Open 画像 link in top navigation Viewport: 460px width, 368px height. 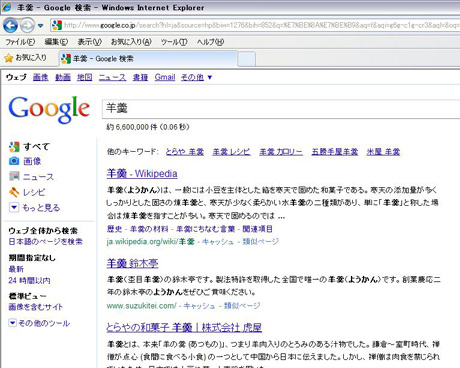[x=41, y=77]
